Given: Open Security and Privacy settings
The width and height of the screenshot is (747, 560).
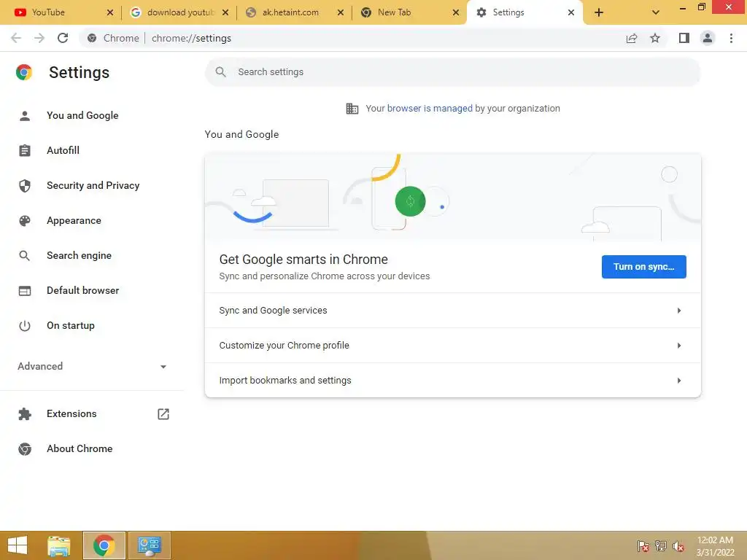Looking at the screenshot, I should [93, 186].
